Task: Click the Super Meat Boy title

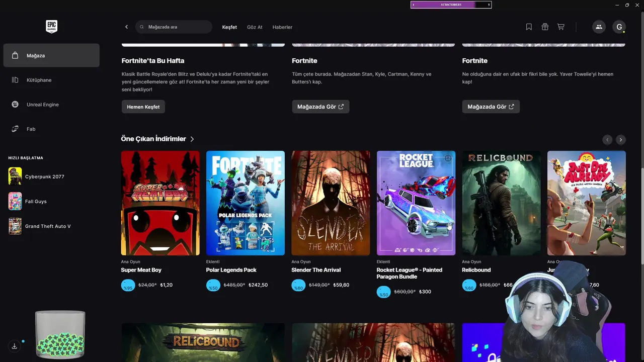Action: pos(141,270)
